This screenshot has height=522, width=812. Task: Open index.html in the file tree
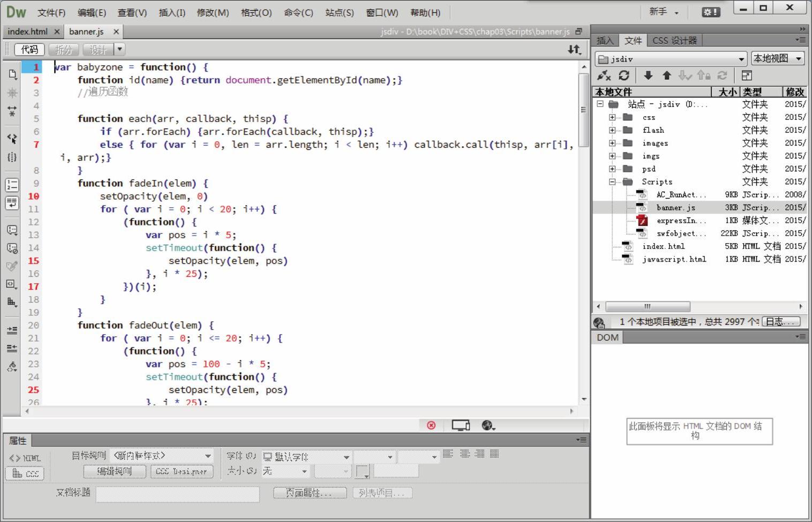(x=663, y=246)
